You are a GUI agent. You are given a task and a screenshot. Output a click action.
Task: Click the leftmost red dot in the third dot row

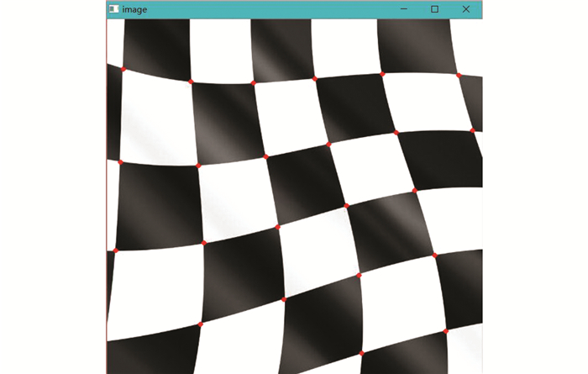[x=115, y=250]
